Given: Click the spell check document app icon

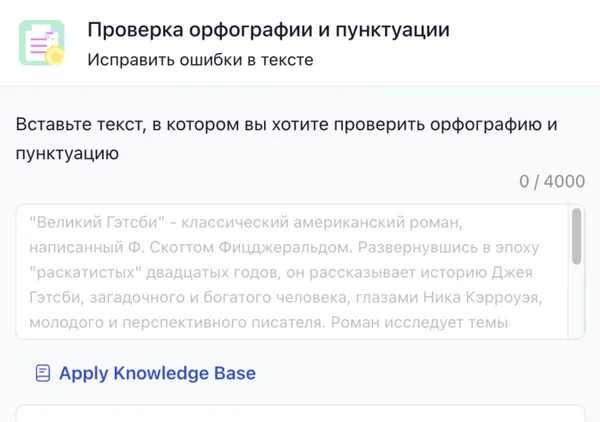Looking at the screenshot, I should point(41,44).
